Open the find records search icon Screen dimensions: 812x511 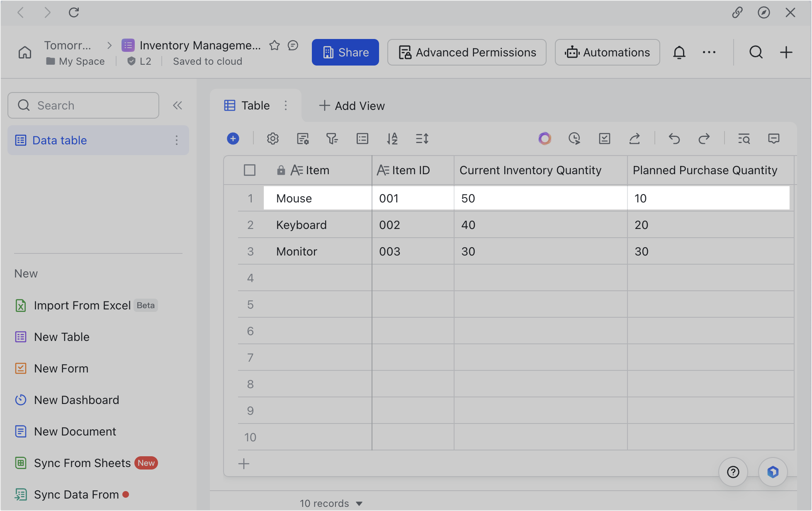tap(744, 139)
